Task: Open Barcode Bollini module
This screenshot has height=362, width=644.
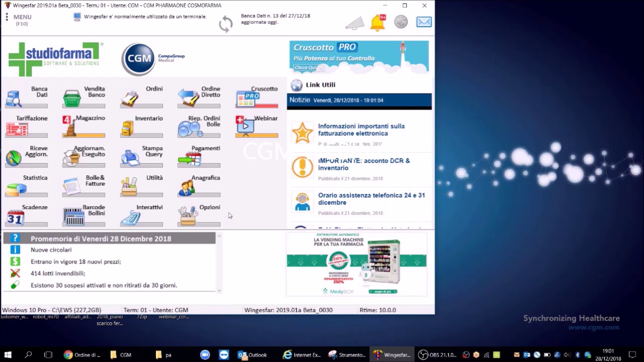Action: pyautogui.click(x=84, y=215)
